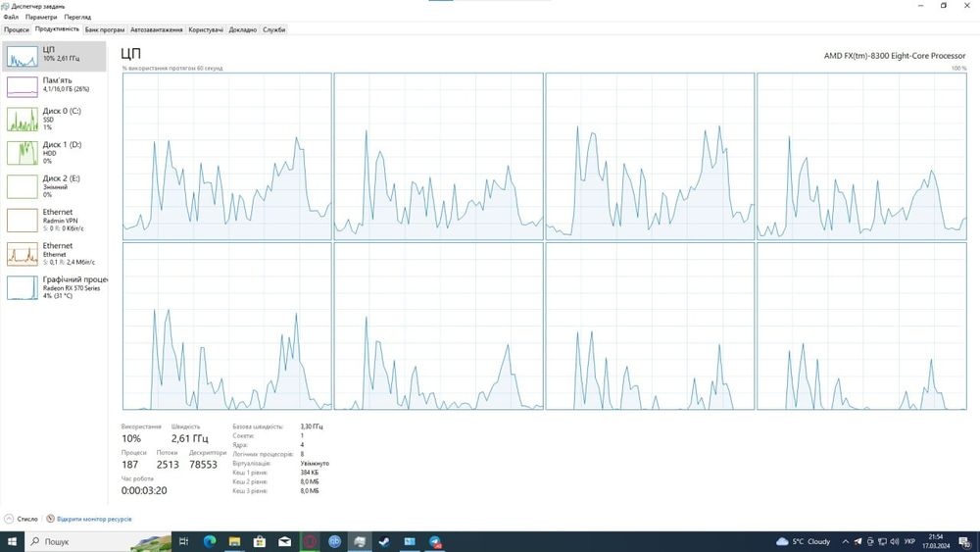Expand hidden system tray icons arrow
Viewport: 980px width, 552px height.
click(x=845, y=541)
